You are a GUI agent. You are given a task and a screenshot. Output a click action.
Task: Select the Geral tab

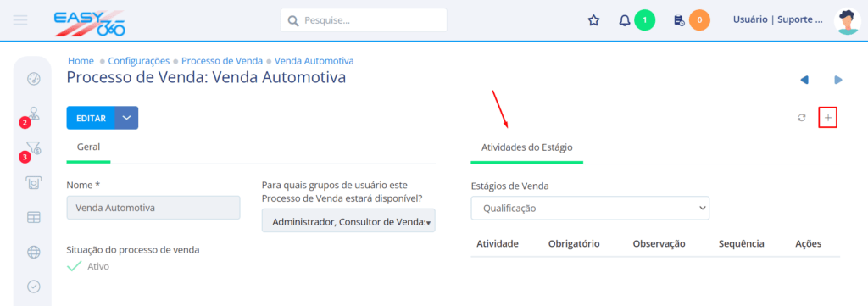pos(88,147)
